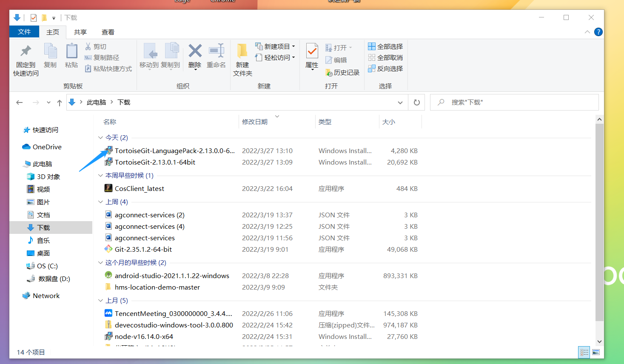Click the Rename (重命名) icon
624x364 pixels.
pyautogui.click(x=217, y=51)
